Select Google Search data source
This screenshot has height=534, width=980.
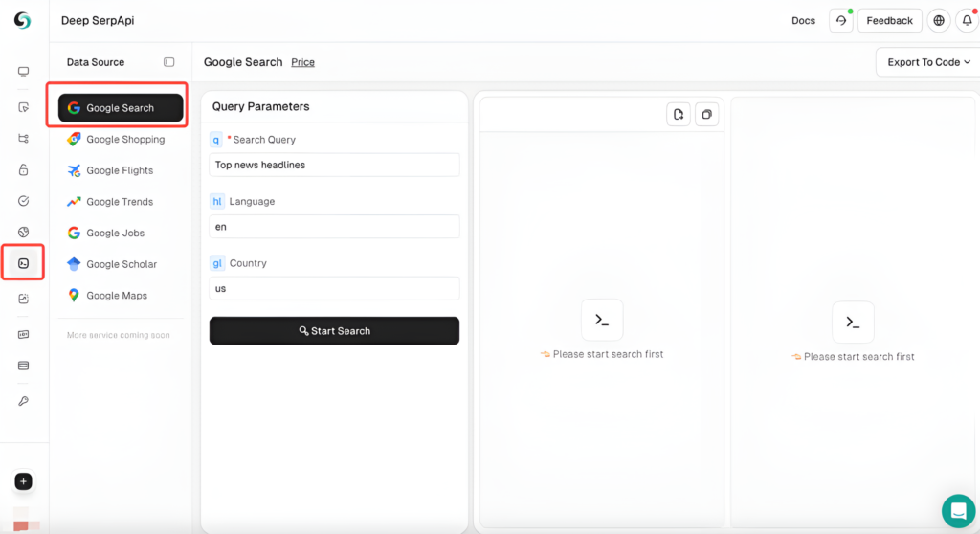pyautogui.click(x=121, y=107)
